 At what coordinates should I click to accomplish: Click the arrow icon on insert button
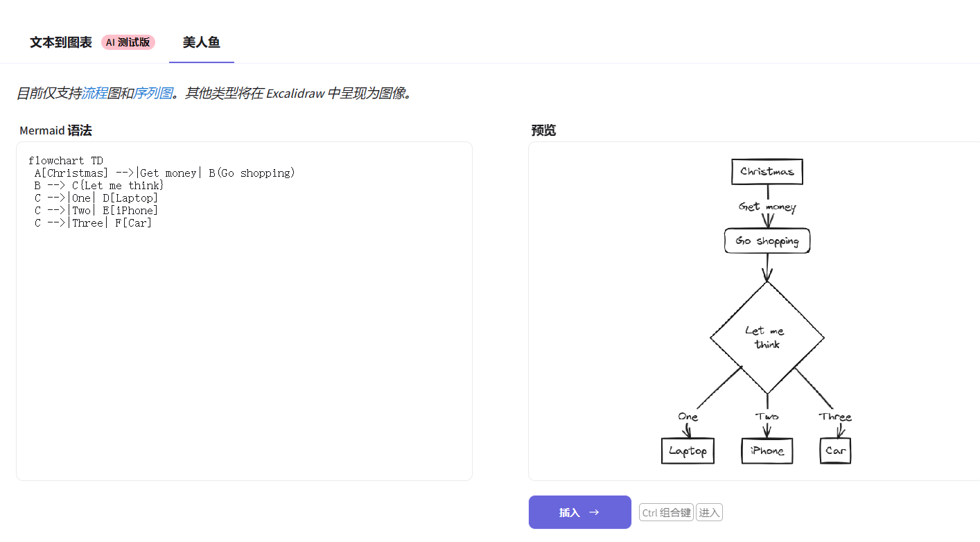[594, 512]
